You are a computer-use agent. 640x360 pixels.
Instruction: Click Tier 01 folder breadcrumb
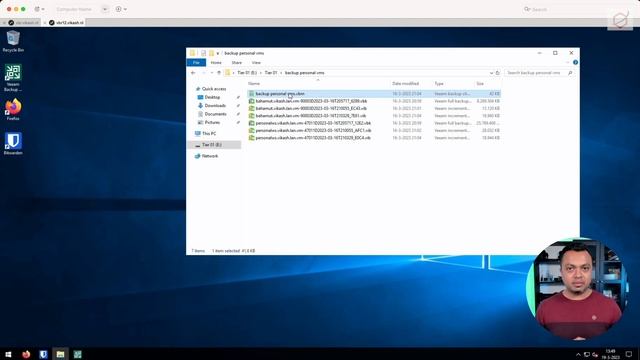click(x=271, y=73)
